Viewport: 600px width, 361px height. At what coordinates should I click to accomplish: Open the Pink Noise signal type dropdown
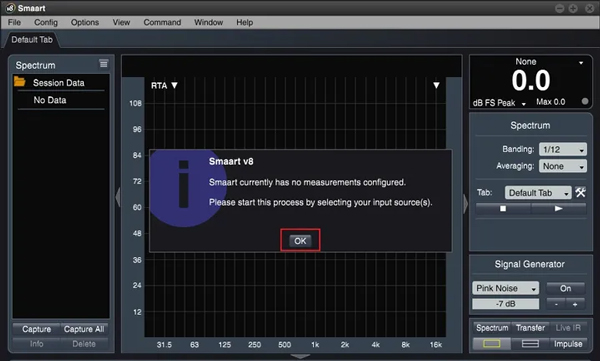pyautogui.click(x=505, y=288)
